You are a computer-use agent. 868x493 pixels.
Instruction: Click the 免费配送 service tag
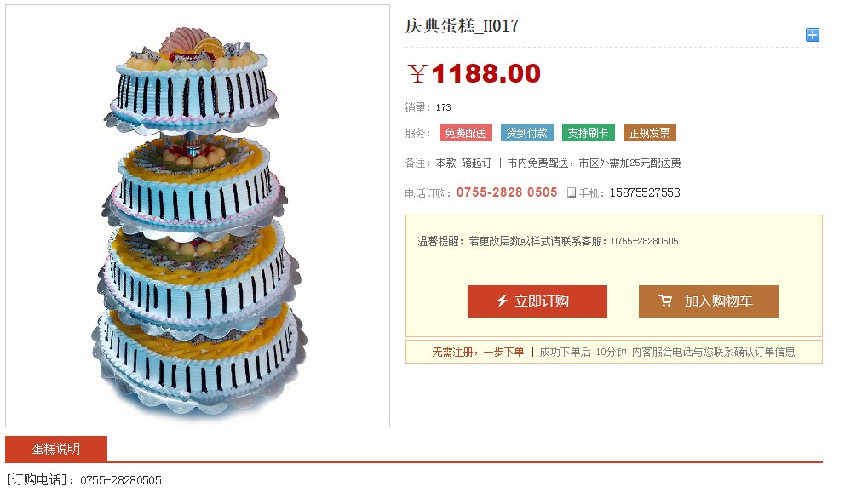[466, 133]
